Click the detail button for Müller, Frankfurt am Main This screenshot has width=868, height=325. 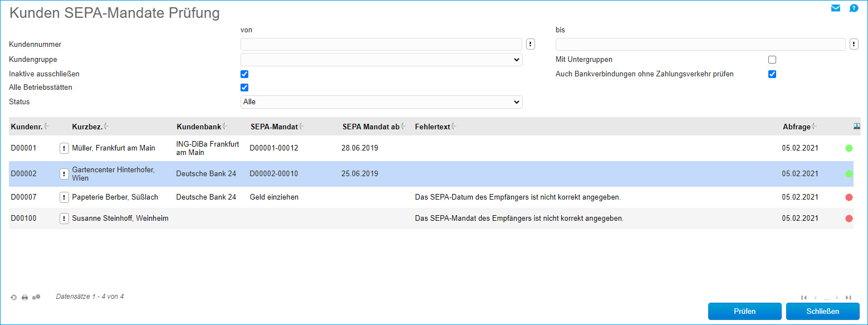[64, 148]
